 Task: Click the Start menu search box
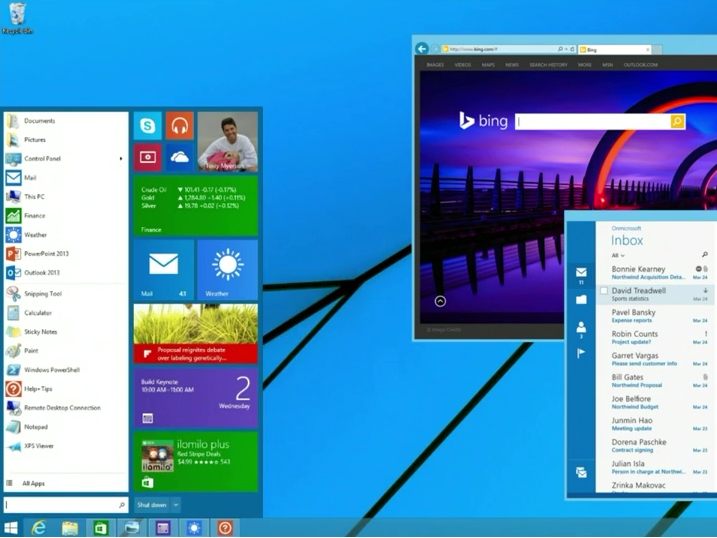pyautogui.click(x=65, y=505)
